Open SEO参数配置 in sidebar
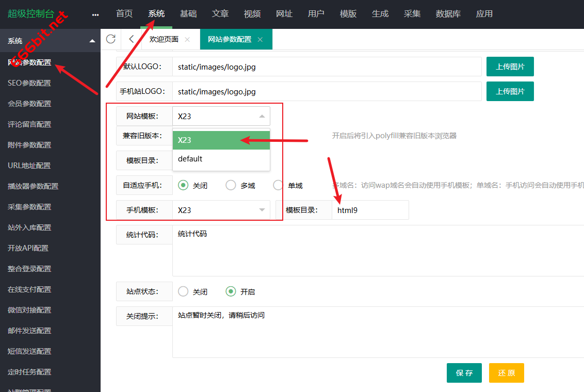584x392 pixels. point(29,83)
